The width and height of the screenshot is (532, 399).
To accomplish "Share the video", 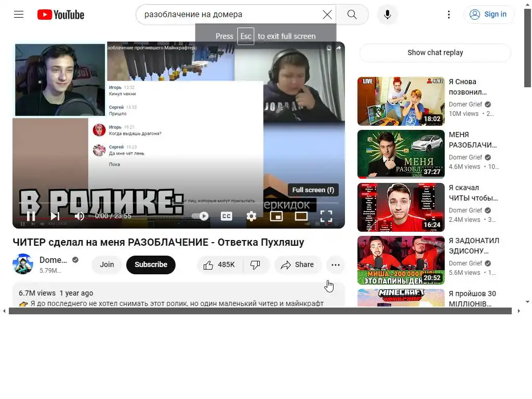I will tap(298, 264).
